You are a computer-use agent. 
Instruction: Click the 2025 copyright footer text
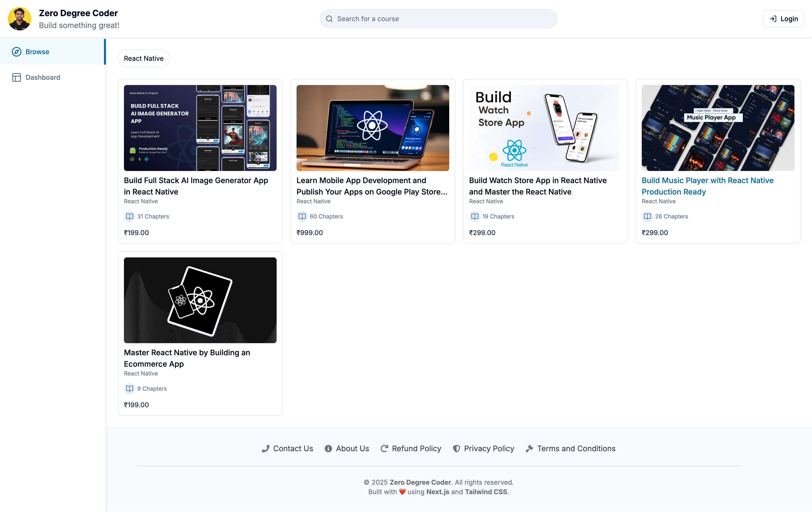438,482
